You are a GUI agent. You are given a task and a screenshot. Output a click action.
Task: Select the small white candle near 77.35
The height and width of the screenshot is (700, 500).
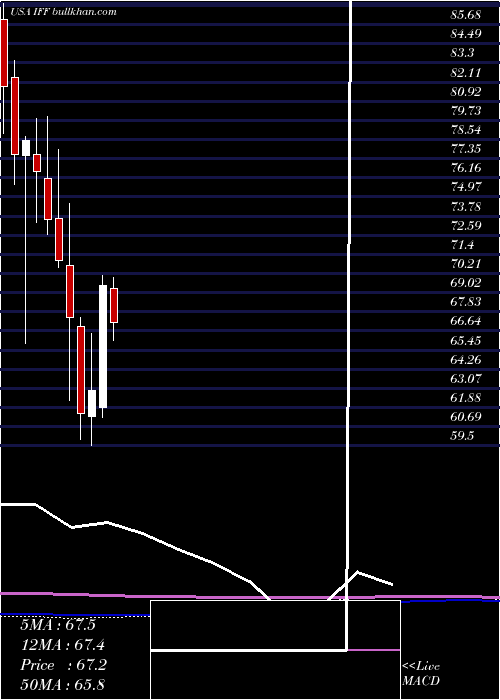pyautogui.click(x=26, y=148)
